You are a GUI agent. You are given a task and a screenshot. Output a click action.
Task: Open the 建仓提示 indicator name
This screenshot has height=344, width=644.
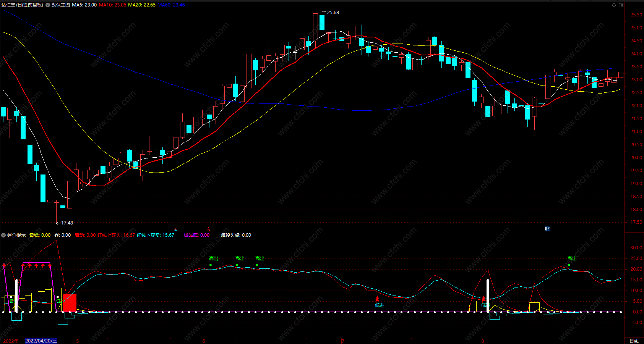[x=16, y=235]
